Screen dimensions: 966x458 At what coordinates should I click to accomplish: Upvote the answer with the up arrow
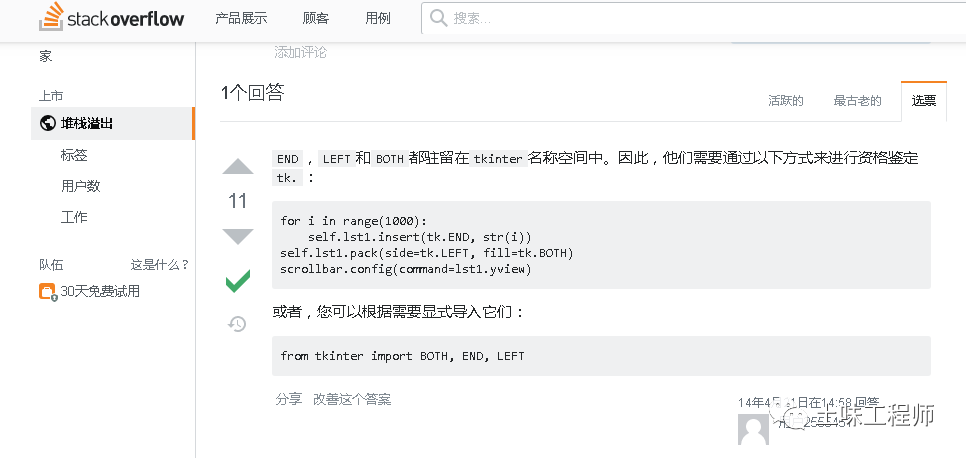(237, 167)
